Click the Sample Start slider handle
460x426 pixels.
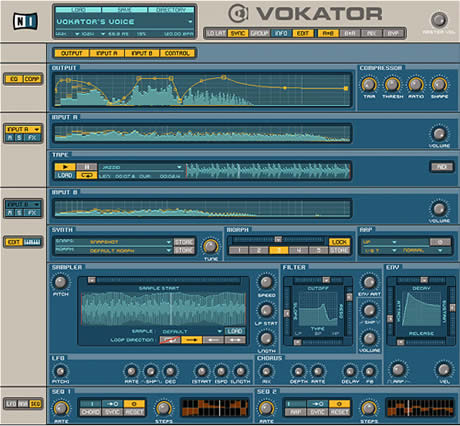92,280
